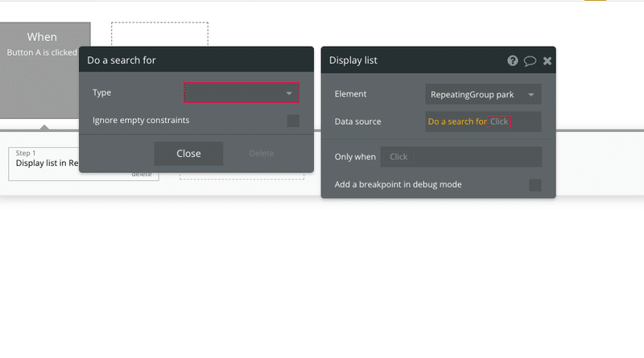Screen dimensions: 644x358
Task: Click the Click placeholder after Data source
Action: tap(499, 121)
